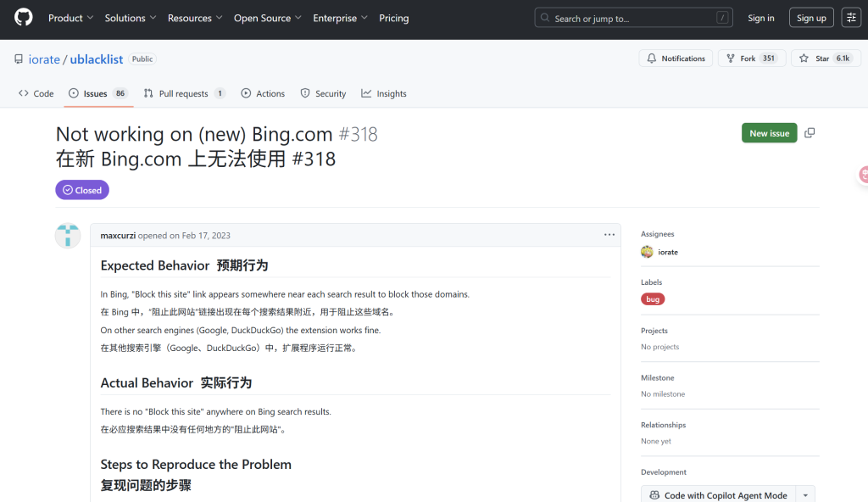Click the Feb 17, 2023 timestamp
Screen dimensions: 868x502
tap(206, 236)
